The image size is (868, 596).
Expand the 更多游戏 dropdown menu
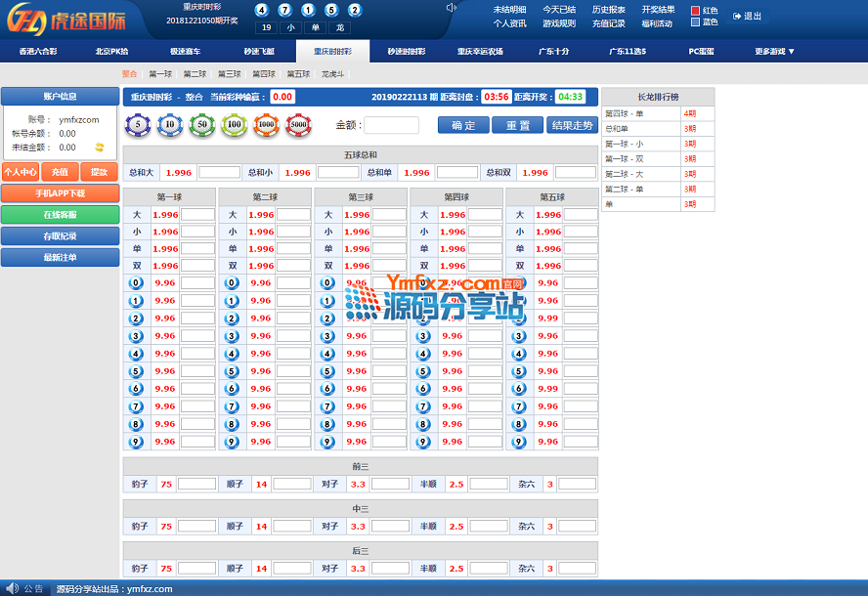point(774,51)
